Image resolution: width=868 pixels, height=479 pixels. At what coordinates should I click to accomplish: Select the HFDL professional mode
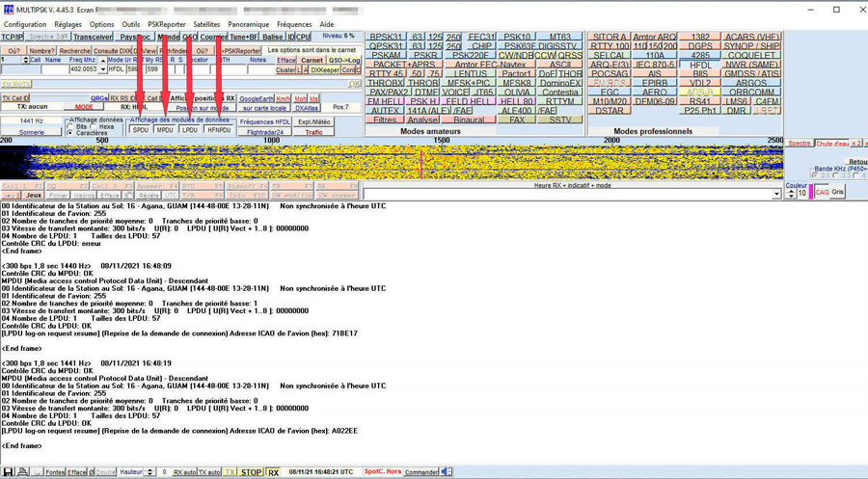(700, 66)
